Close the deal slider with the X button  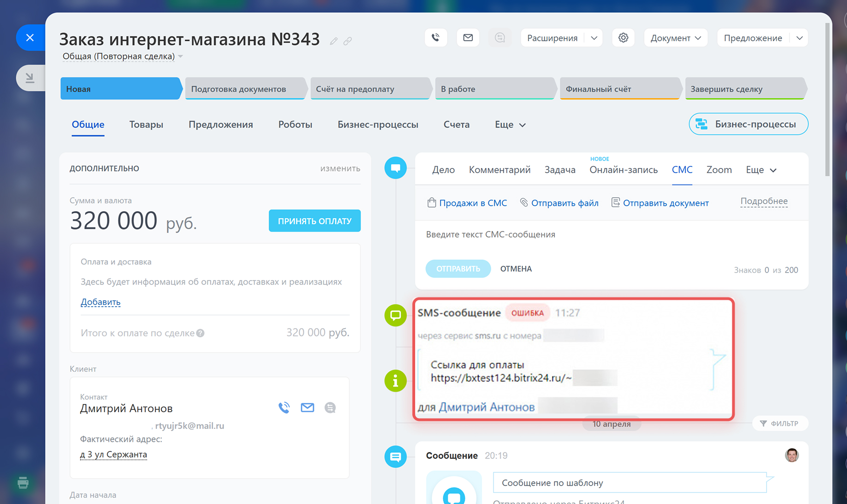point(30,38)
